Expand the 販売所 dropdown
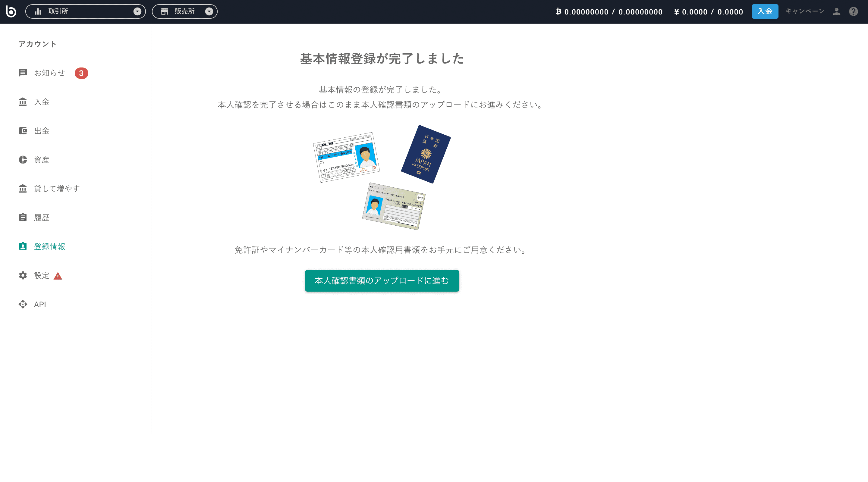868x482 pixels. (209, 11)
